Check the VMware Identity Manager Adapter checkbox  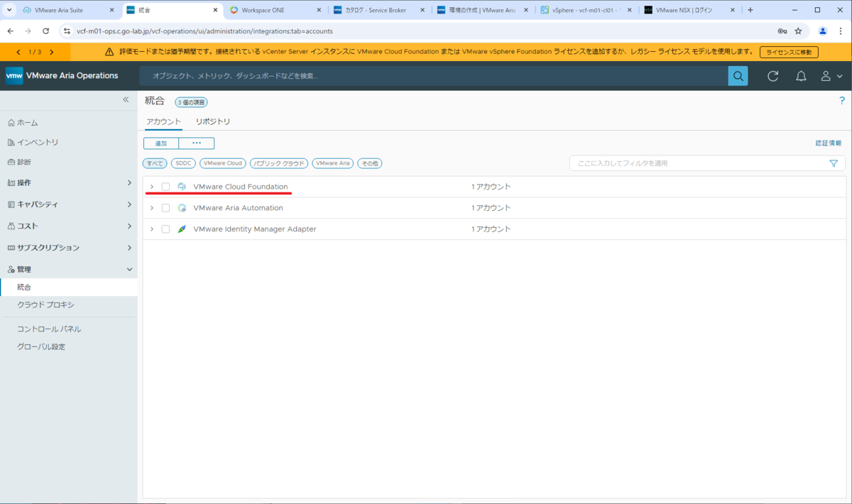coord(165,229)
